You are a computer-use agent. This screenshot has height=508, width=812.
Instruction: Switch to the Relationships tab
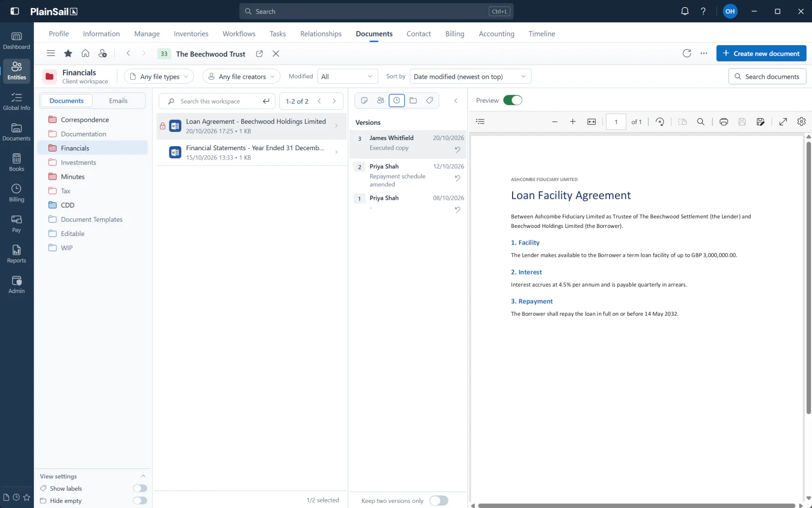(321, 34)
